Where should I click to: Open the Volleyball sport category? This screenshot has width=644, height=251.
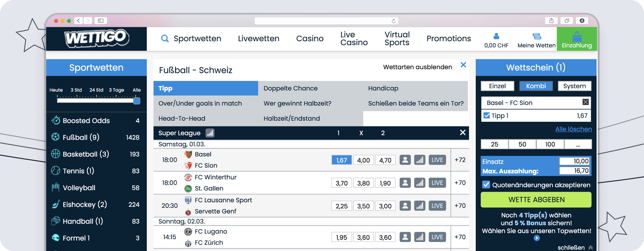(x=96, y=188)
